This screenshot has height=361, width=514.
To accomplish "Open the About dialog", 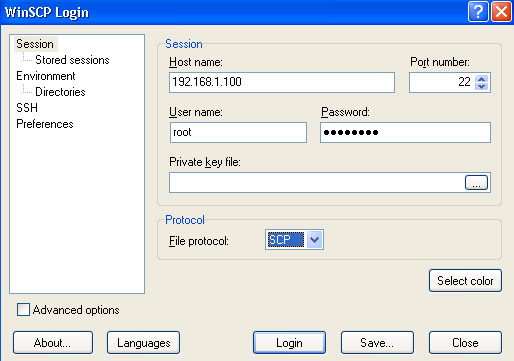I will [53, 342].
